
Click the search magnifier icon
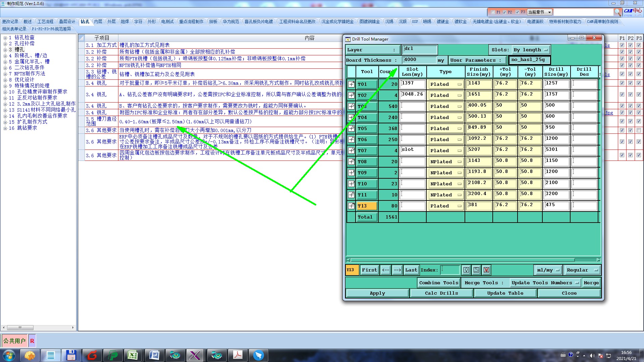[618, 12]
